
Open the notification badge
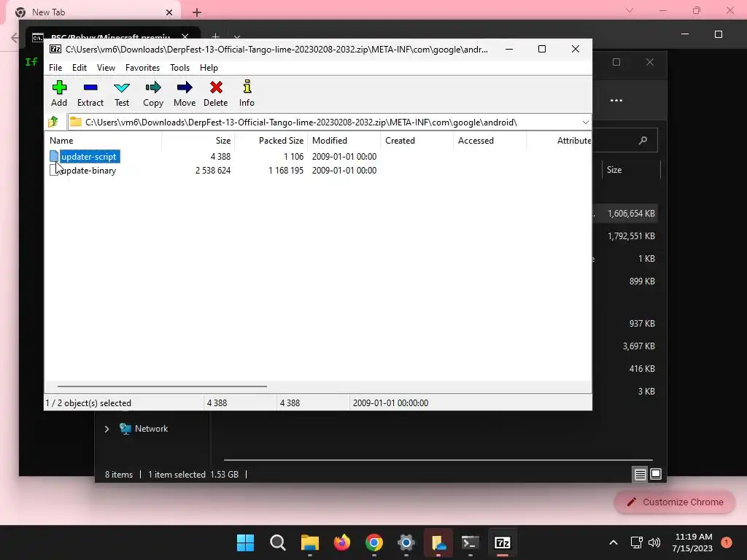(x=727, y=542)
